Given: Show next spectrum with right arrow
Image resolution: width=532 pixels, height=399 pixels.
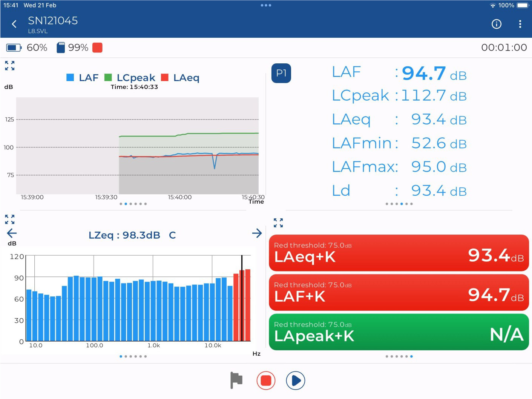Looking at the screenshot, I should click(257, 233).
